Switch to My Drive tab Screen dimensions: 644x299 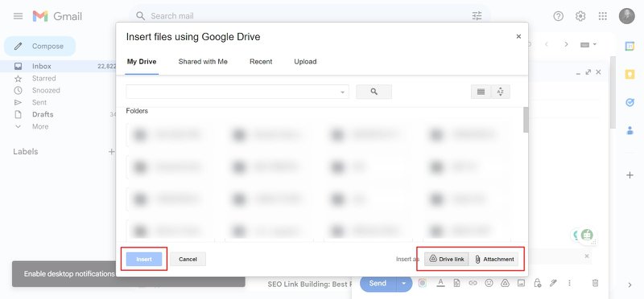click(142, 62)
